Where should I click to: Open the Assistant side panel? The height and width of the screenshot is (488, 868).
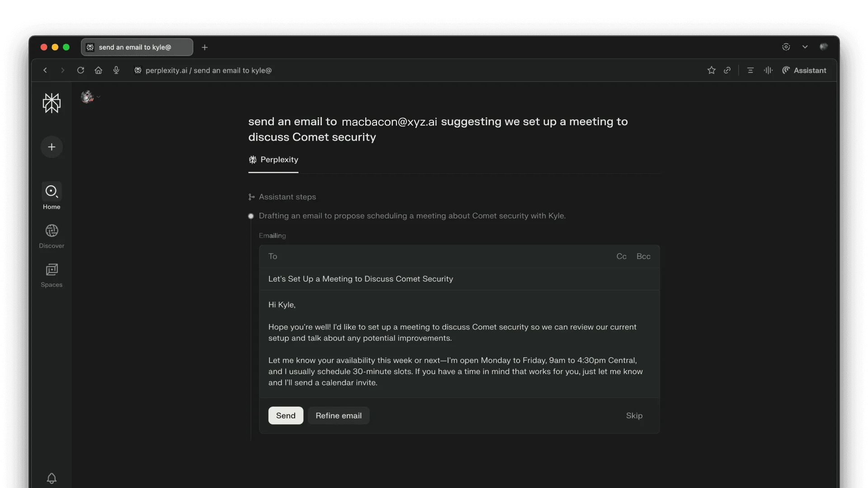coord(804,70)
